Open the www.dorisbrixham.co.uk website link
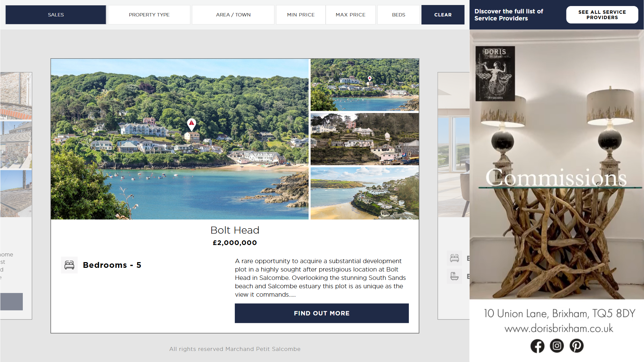 (x=559, y=328)
